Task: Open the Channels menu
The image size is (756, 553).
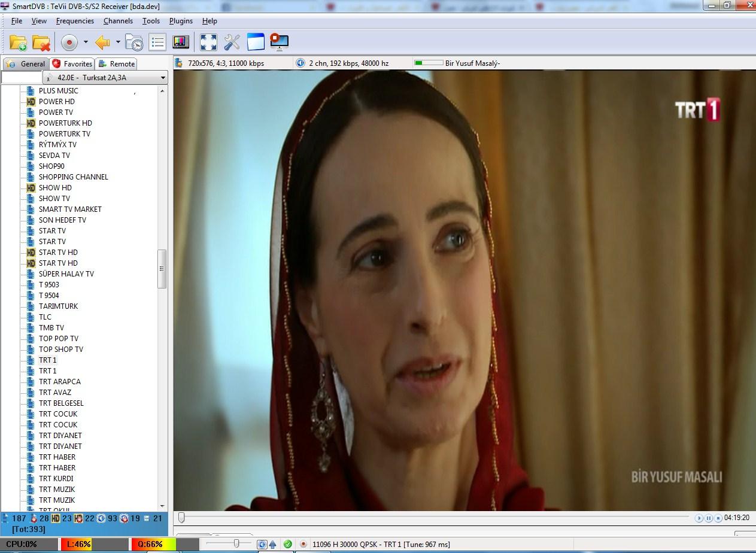Action: [x=118, y=21]
